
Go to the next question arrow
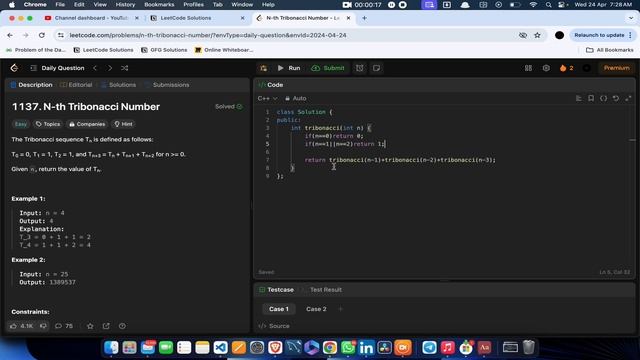tap(110, 68)
